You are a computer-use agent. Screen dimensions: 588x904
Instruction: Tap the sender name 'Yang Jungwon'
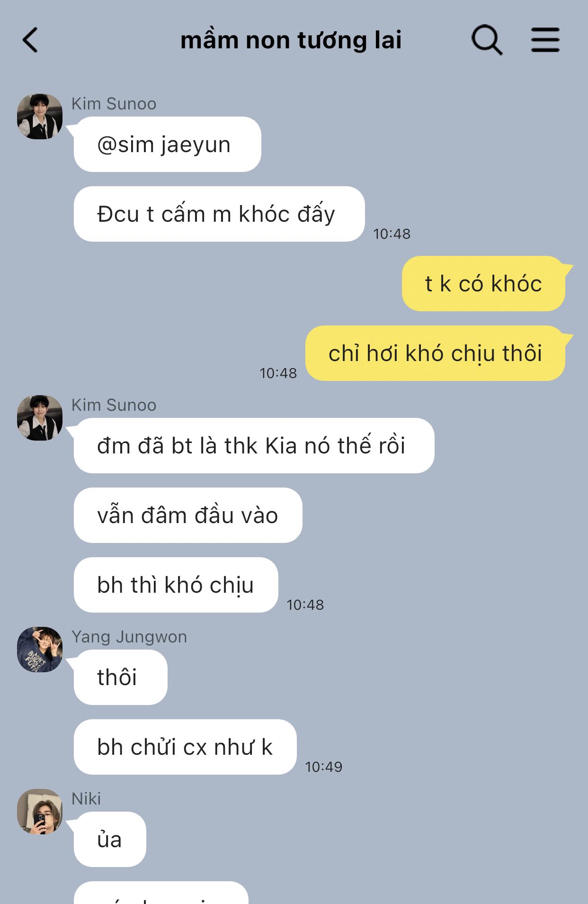tap(129, 637)
